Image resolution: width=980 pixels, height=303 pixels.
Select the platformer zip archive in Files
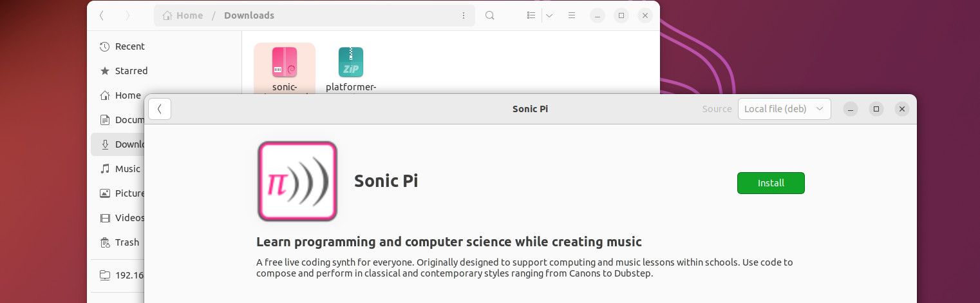(x=351, y=70)
